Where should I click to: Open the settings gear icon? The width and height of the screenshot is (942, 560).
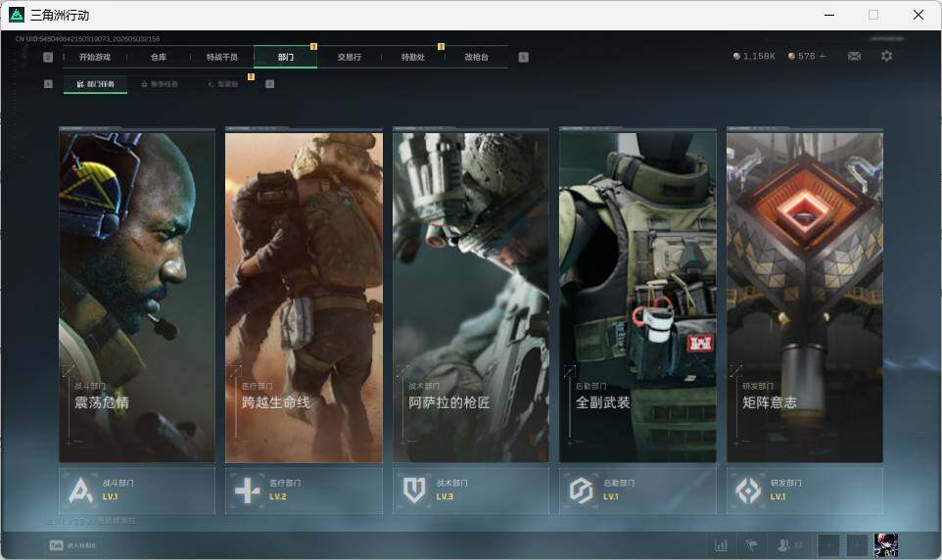(886, 56)
